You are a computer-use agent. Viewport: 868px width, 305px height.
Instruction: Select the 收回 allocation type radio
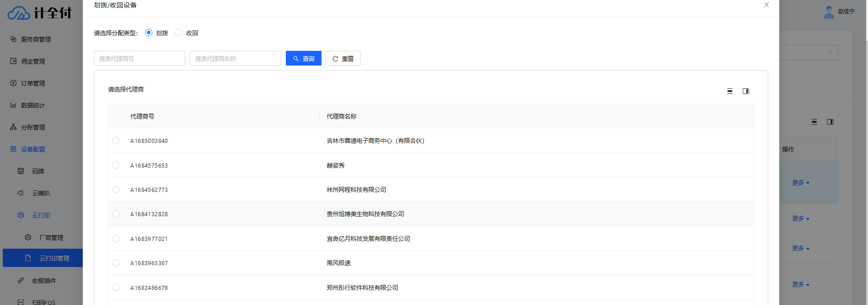coord(179,33)
